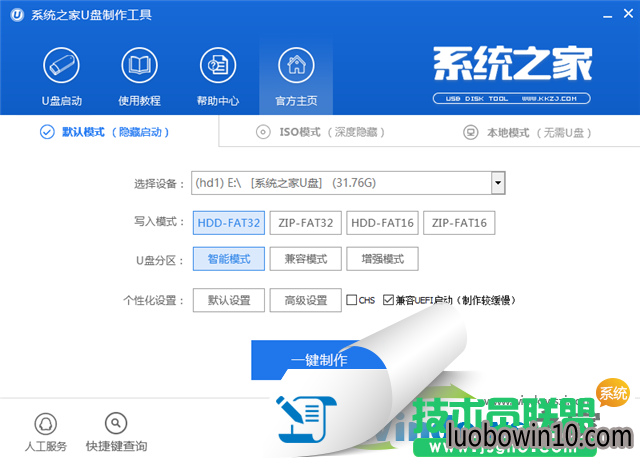Select ZIP-FAT32 write mode
This screenshot has width=640, height=463.
[305, 223]
